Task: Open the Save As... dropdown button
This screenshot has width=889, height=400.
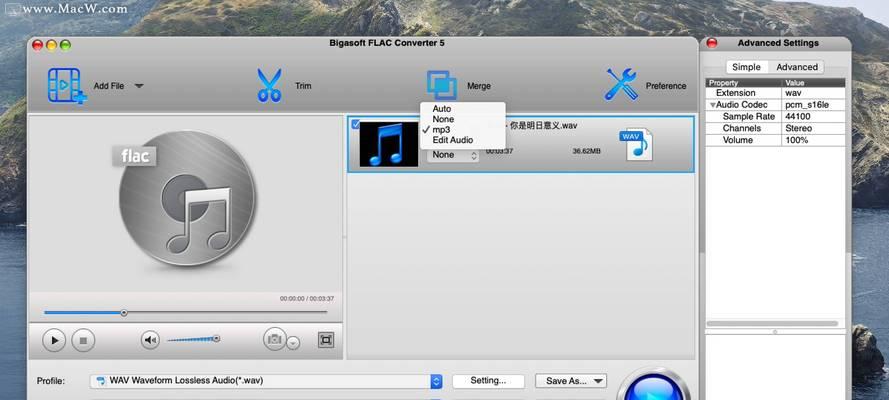Action: point(571,381)
